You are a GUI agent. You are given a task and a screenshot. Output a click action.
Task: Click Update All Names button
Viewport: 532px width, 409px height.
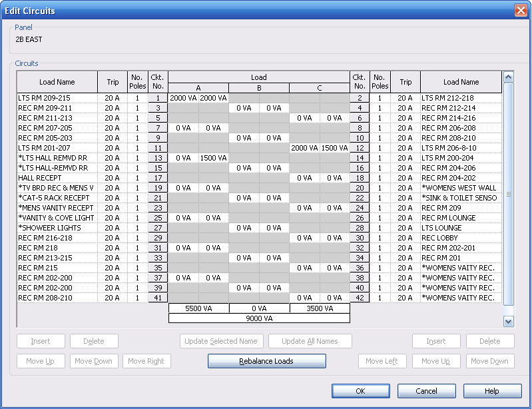(x=310, y=341)
